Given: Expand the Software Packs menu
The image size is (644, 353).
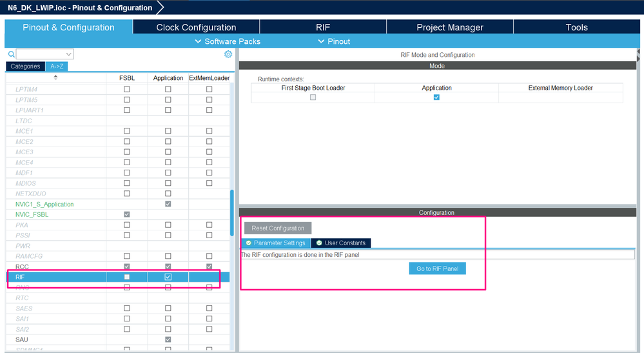Looking at the screenshot, I should (x=228, y=41).
